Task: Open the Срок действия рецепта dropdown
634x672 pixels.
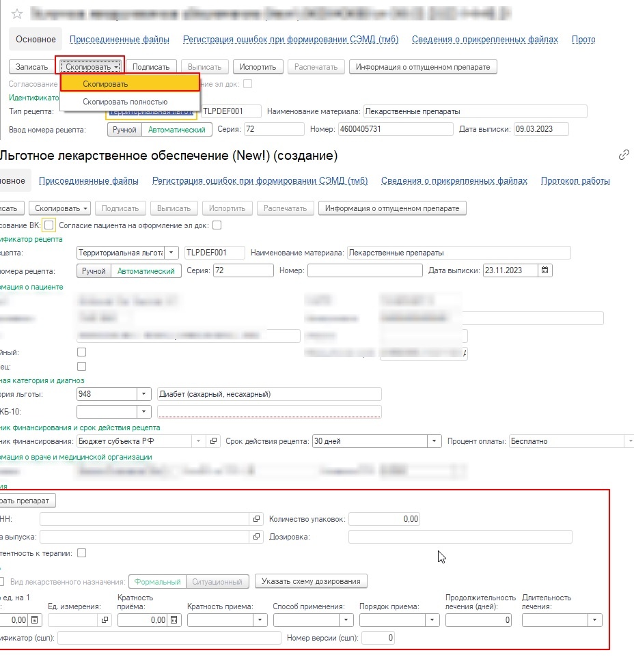Action: pos(435,441)
